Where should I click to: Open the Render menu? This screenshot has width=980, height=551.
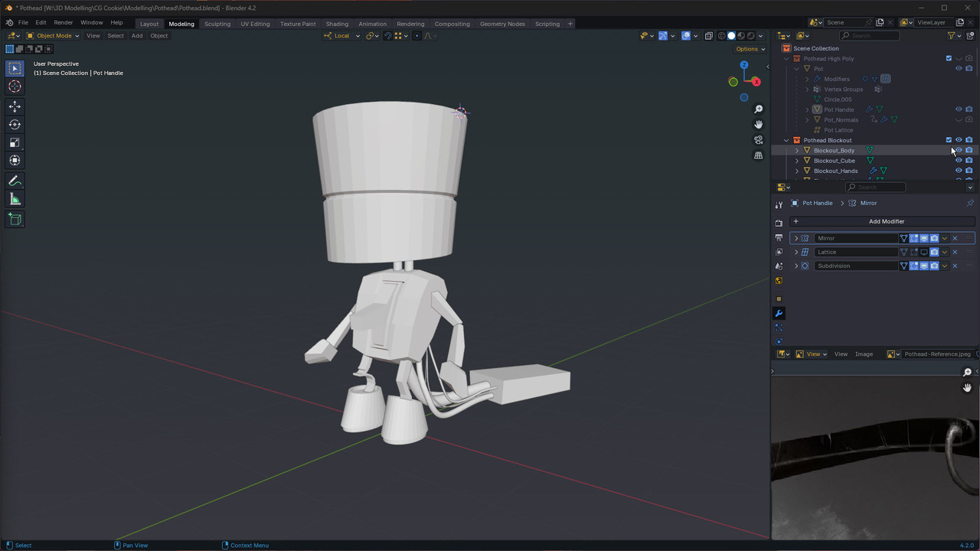click(x=63, y=22)
